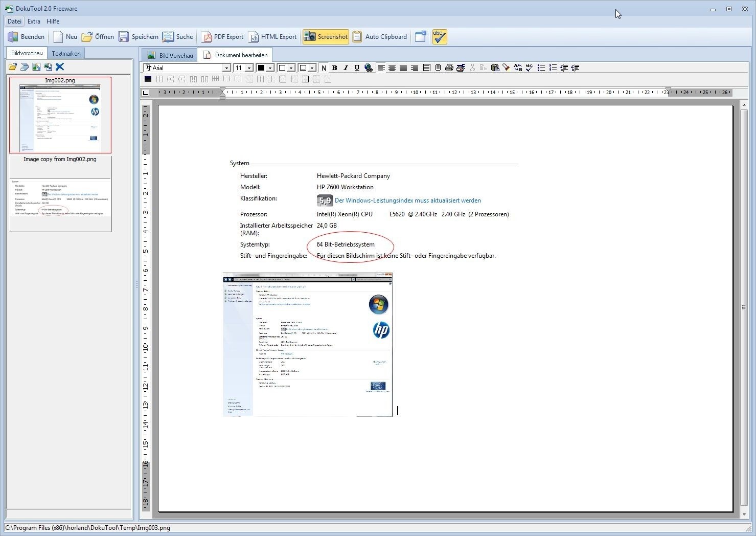Insert a table with the table icon
Image resolution: width=756 pixels, height=536 pixels.
pos(148,79)
